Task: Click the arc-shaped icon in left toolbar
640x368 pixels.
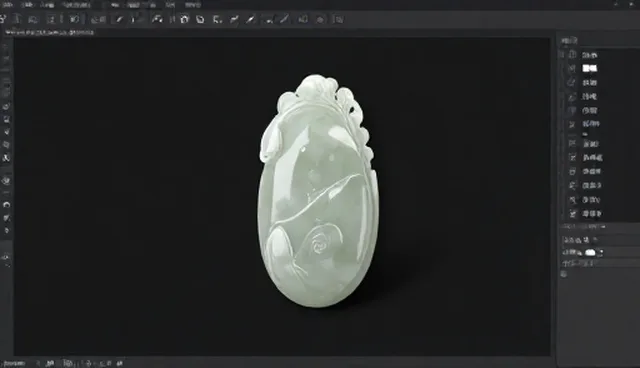Action: pos(6,204)
